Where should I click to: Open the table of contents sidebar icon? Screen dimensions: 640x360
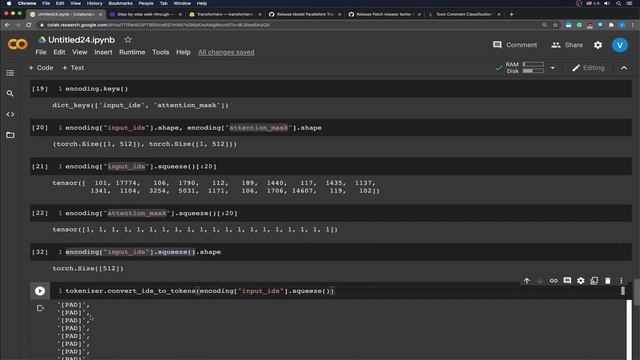pos(10,73)
